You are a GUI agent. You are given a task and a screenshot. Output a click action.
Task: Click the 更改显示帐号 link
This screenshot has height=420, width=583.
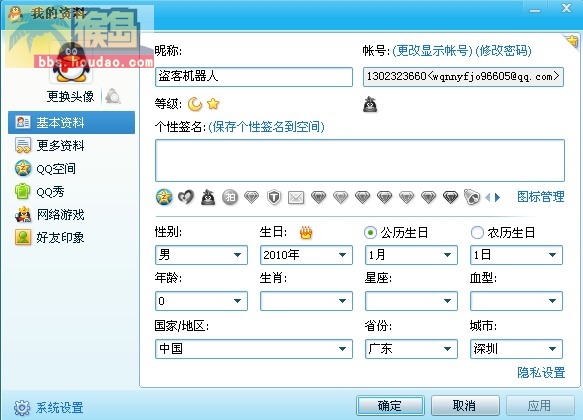[432, 51]
